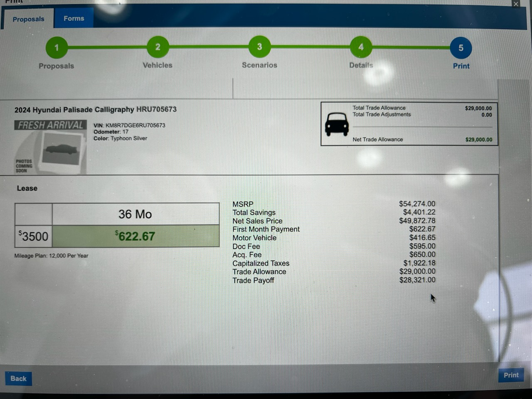Viewport: 532px width, 399px height.
Task: Click the trade-in car icon
Action: pos(337,124)
